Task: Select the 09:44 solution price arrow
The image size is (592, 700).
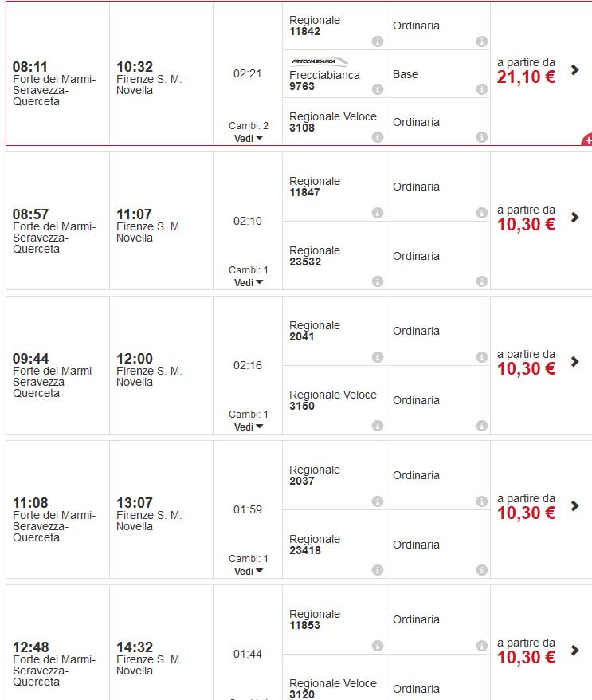Action: pos(575,362)
